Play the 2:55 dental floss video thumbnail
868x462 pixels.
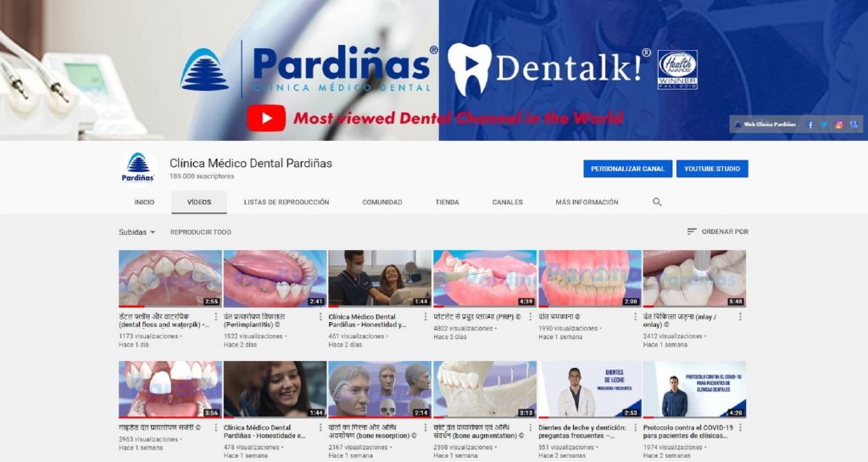point(170,279)
